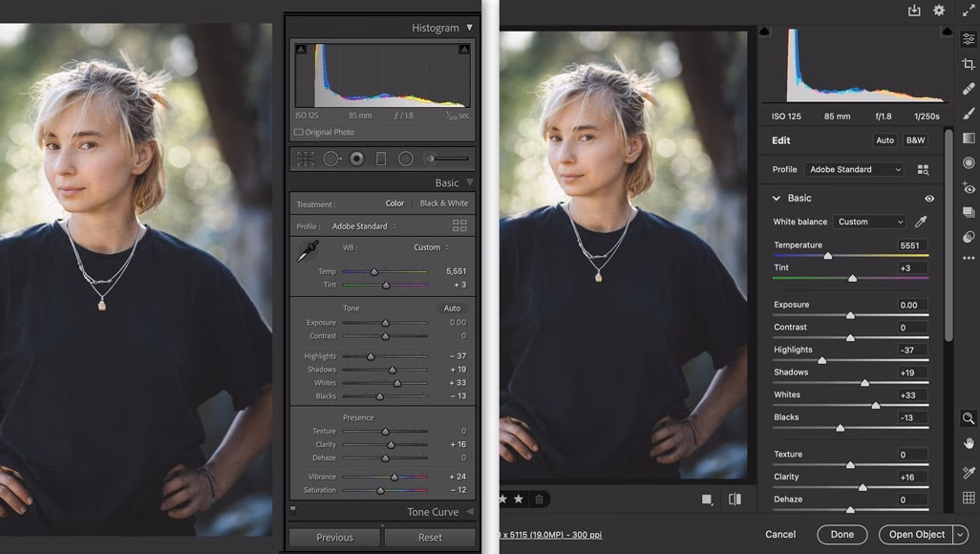Click the Open Object button
980x554 pixels.
click(914, 534)
